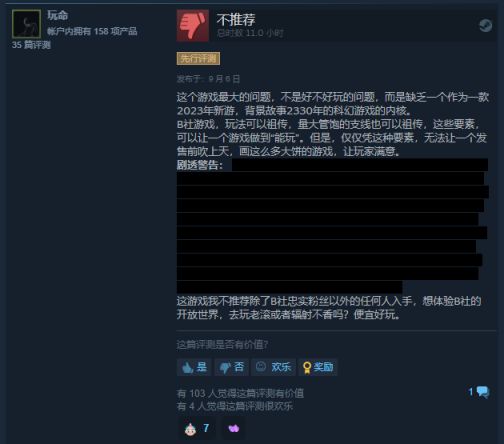Image resolution: width=504 pixels, height=444 pixels.
Task: Give an award with the 奖励 button
Action: (318, 367)
